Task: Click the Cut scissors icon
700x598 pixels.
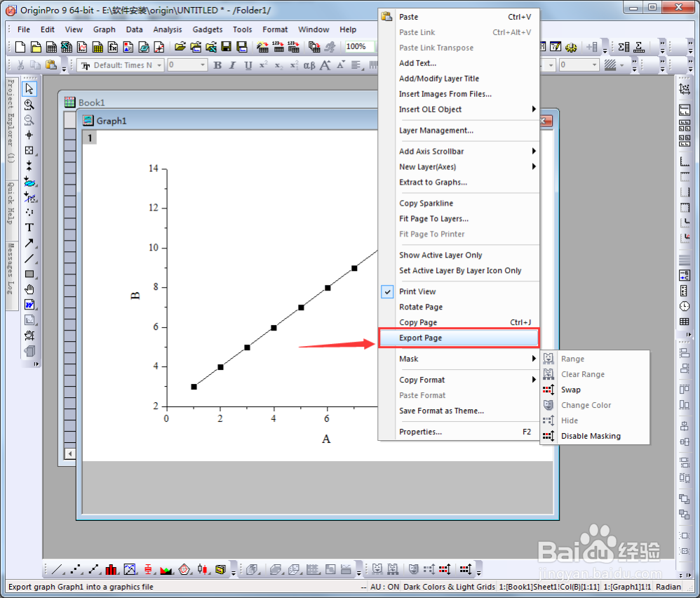Action: [x=20, y=65]
